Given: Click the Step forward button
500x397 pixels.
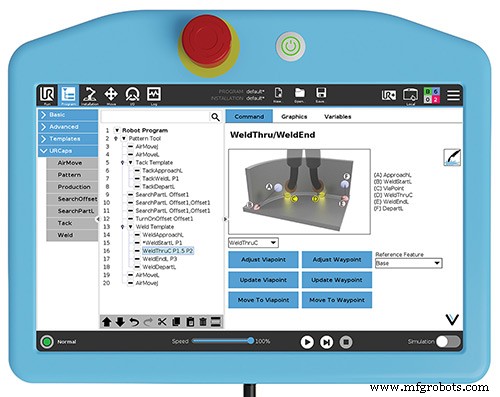Looking at the screenshot, I should 326,342.
